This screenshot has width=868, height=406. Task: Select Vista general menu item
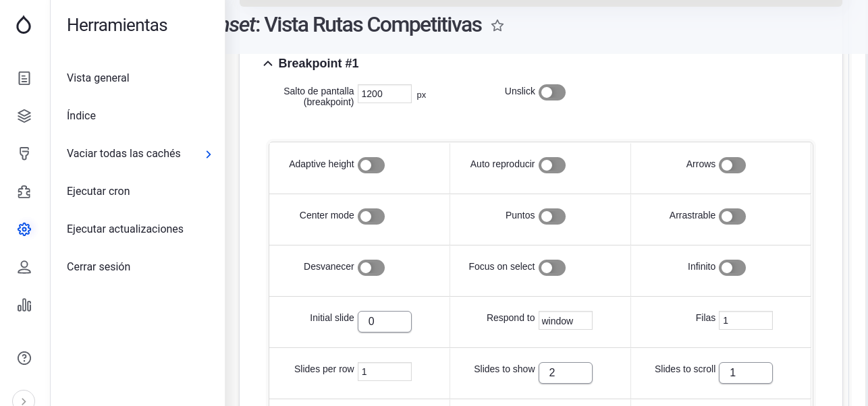pos(98,78)
